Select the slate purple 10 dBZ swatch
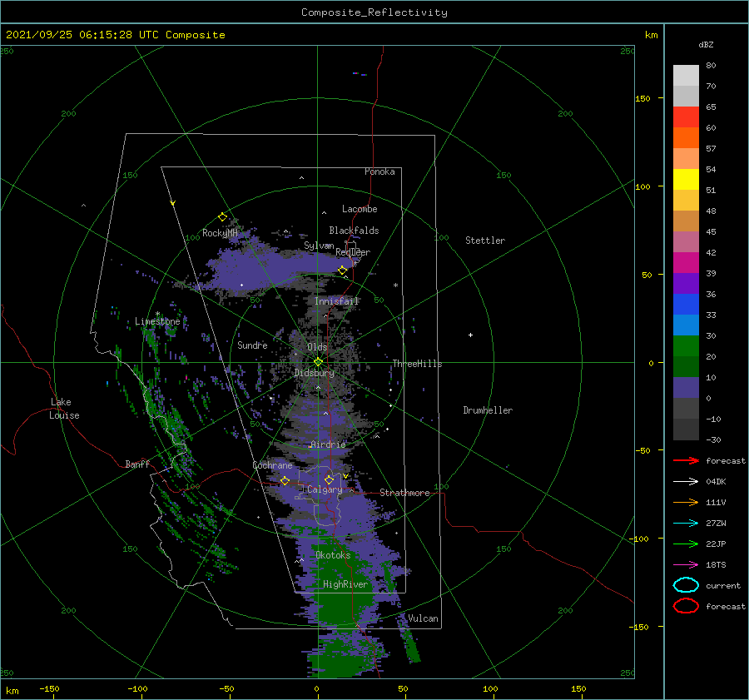749x700 pixels. (686, 387)
